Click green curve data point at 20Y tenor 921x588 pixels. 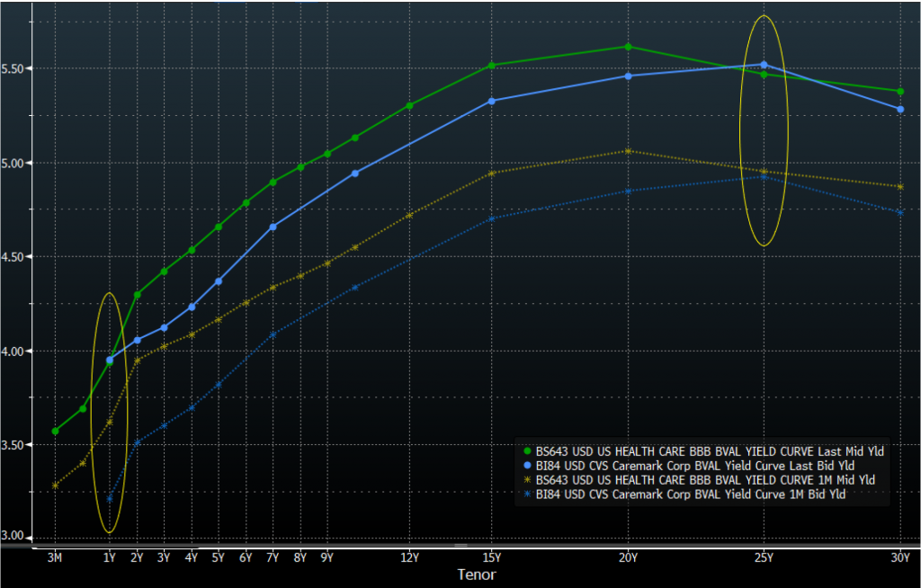pos(628,47)
